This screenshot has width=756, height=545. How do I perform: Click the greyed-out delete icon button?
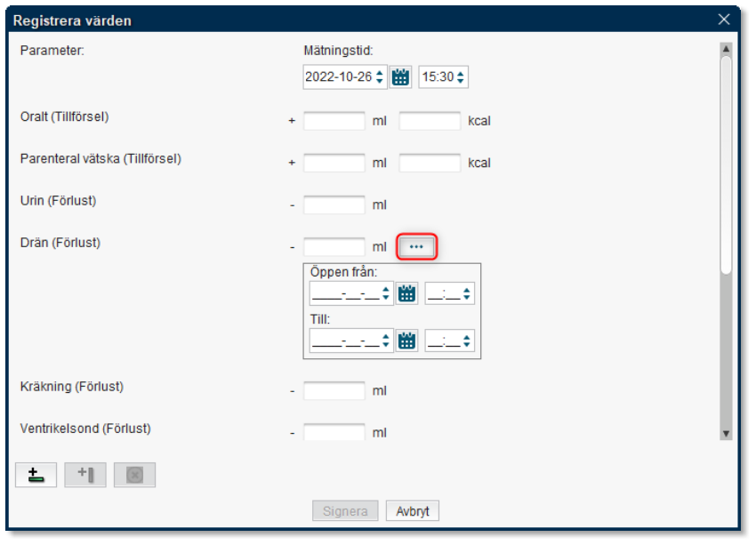click(134, 475)
